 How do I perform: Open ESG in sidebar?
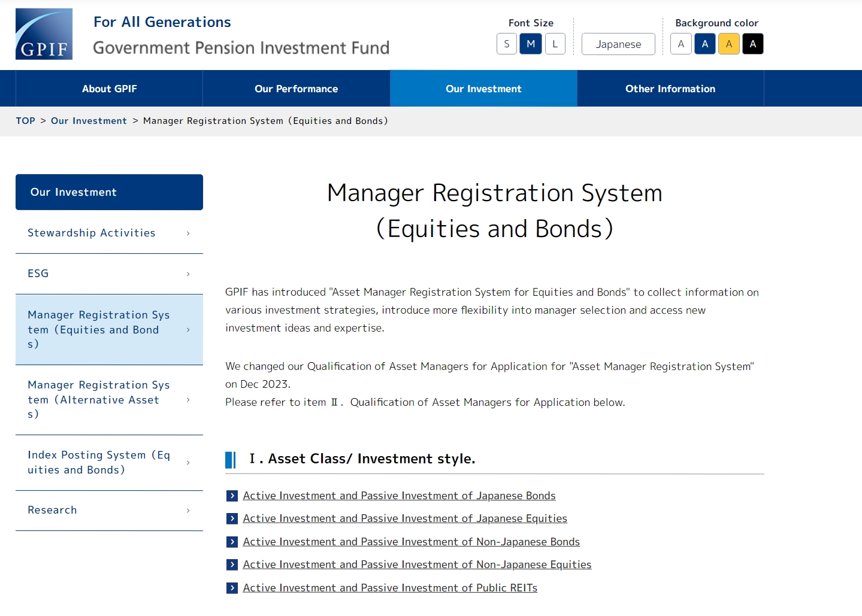[109, 274]
